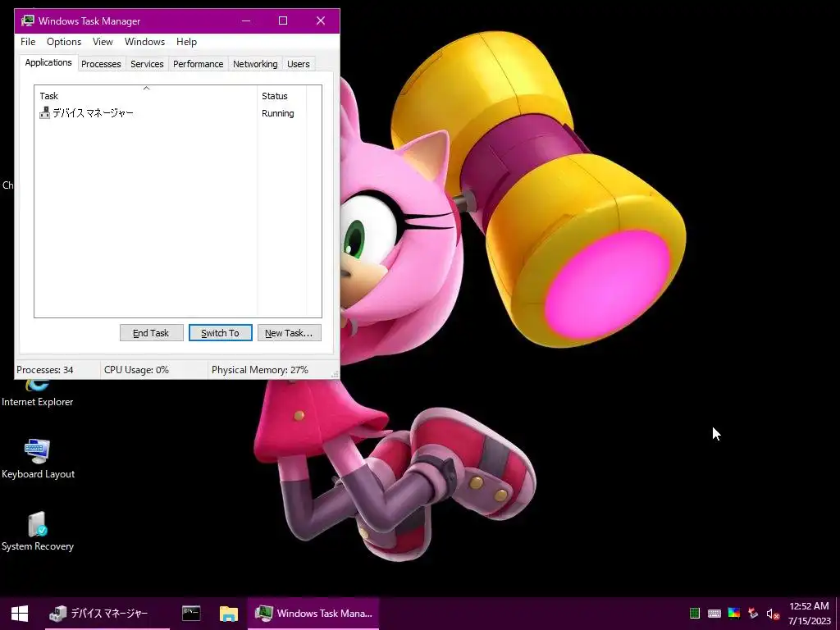This screenshot has height=630, width=840.
Task: Grab the Task Manager resize grip corner
Action: (336, 375)
